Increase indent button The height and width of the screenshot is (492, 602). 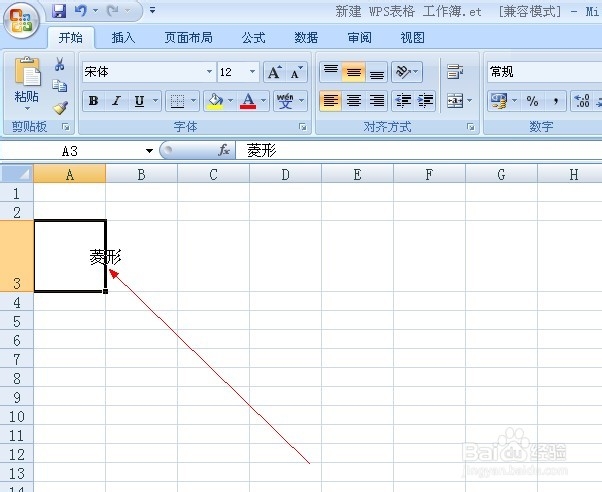pyautogui.click(x=425, y=101)
